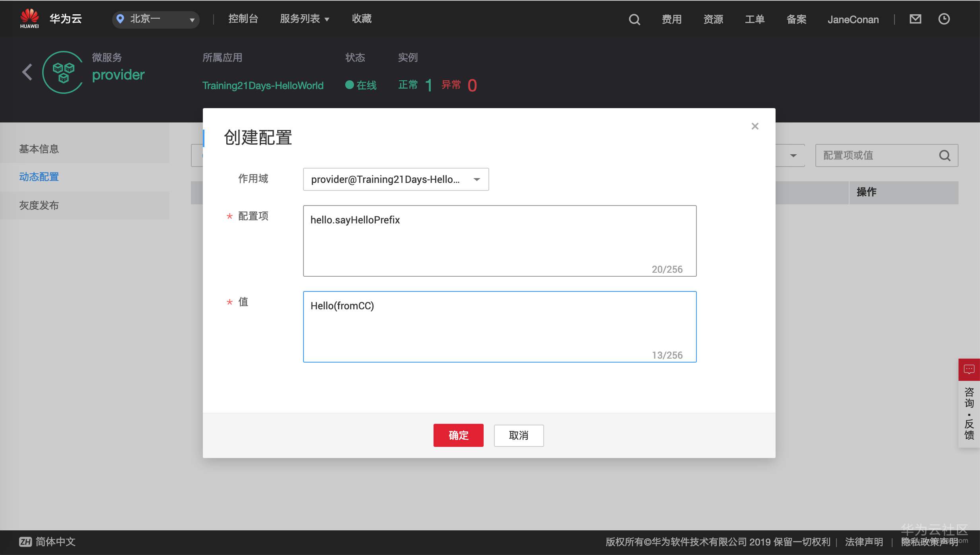
Task: Click the 取消 cancel button
Action: coord(519,435)
